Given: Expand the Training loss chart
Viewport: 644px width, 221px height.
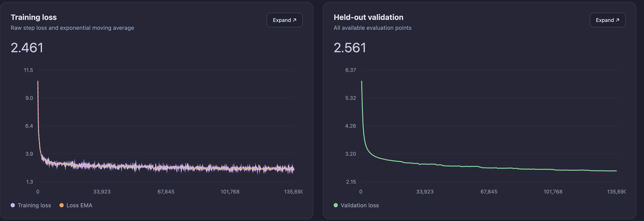Looking at the screenshot, I should pyautogui.click(x=285, y=20).
